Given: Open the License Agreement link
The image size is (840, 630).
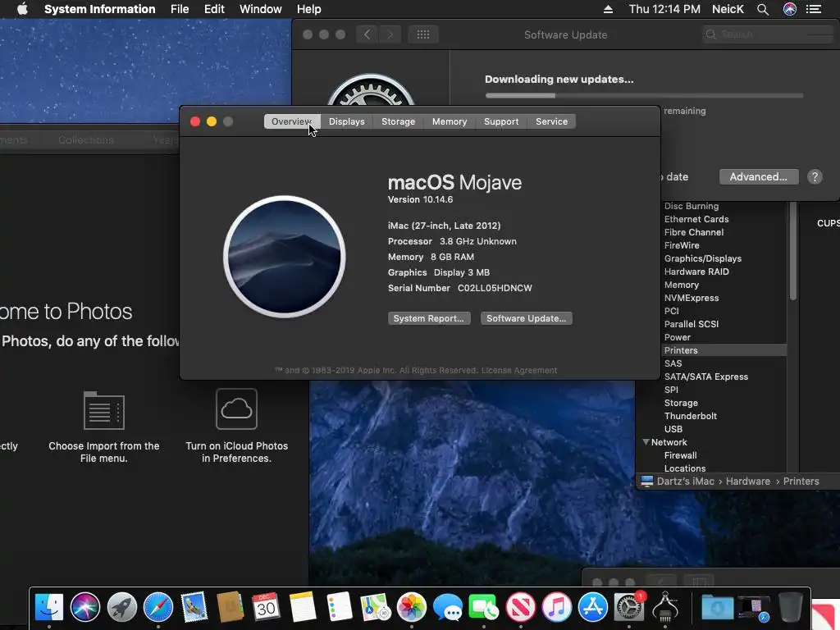Looking at the screenshot, I should [519, 370].
